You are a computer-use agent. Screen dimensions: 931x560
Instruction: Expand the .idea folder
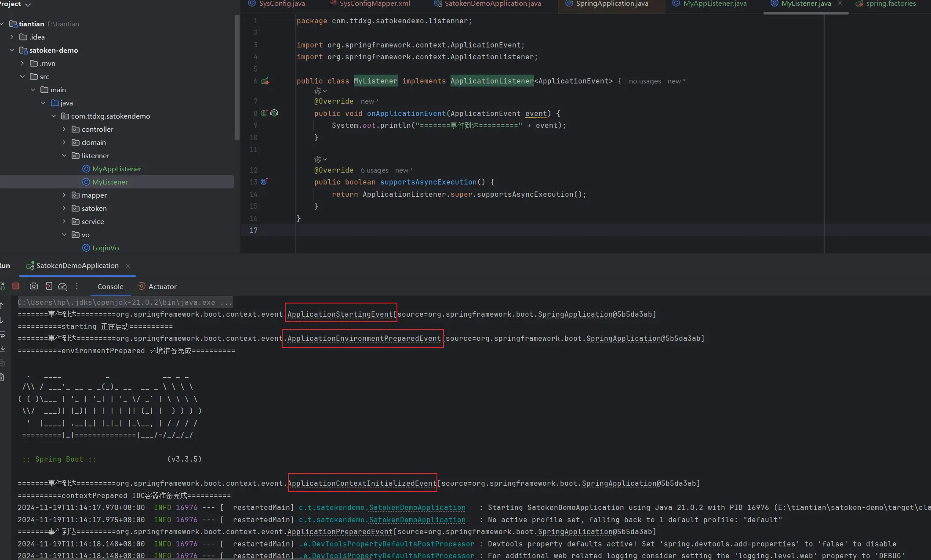(x=12, y=37)
